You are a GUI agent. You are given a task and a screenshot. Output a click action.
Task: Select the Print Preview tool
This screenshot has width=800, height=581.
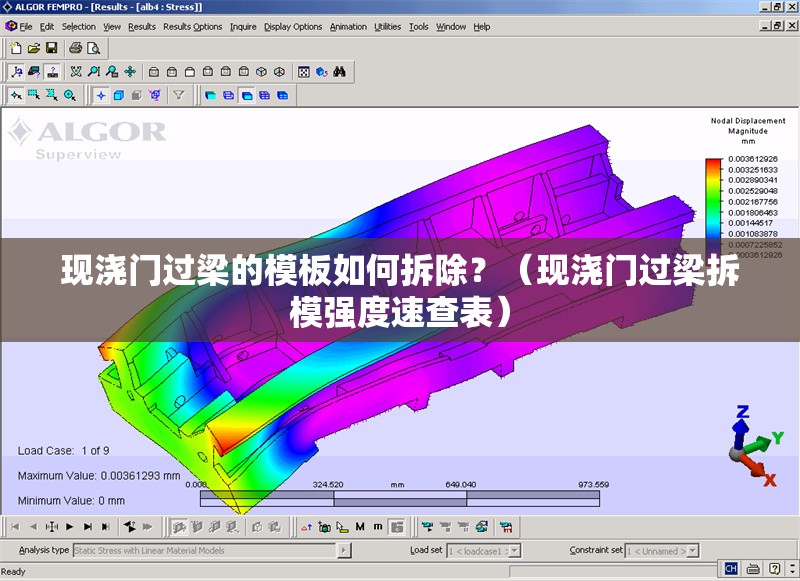tap(92, 47)
